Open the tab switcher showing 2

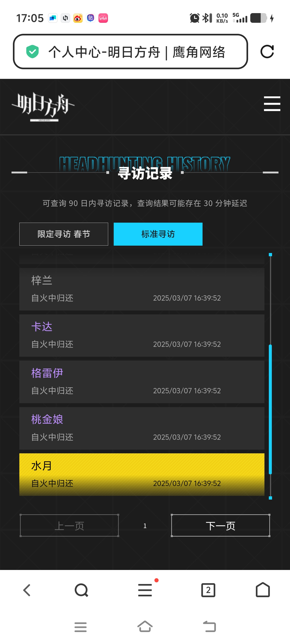pos(208,590)
